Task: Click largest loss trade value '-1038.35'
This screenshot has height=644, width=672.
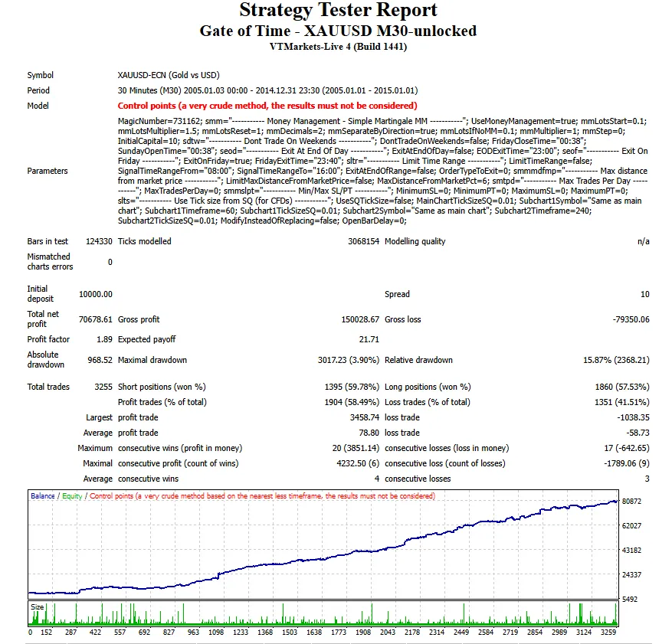Action: 634,417
